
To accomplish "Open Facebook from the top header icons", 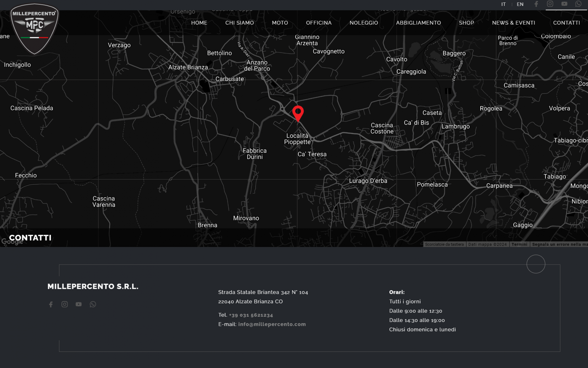I will [536, 4].
